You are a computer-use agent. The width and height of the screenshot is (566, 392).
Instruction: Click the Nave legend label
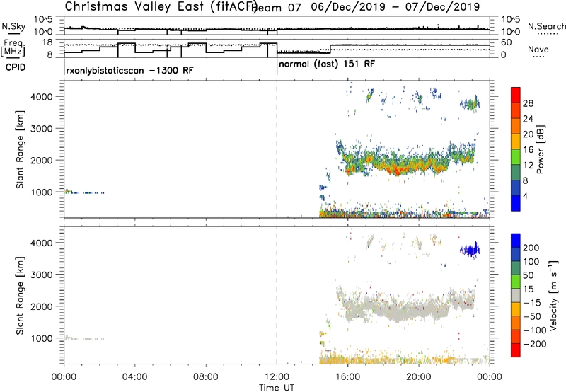[x=538, y=49]
